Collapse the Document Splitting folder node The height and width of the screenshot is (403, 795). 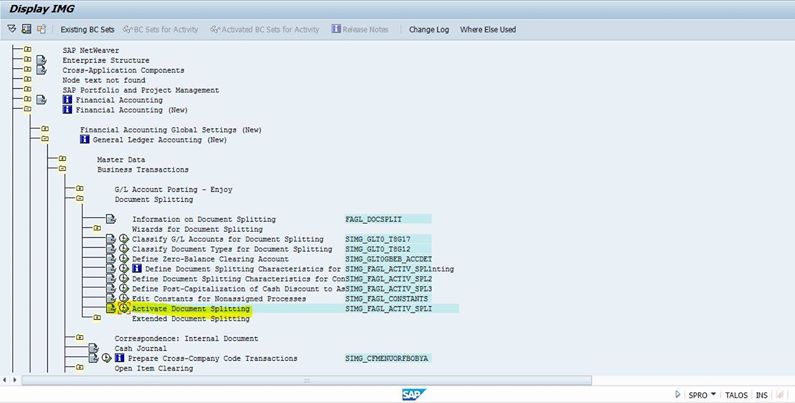pos(80,198)
